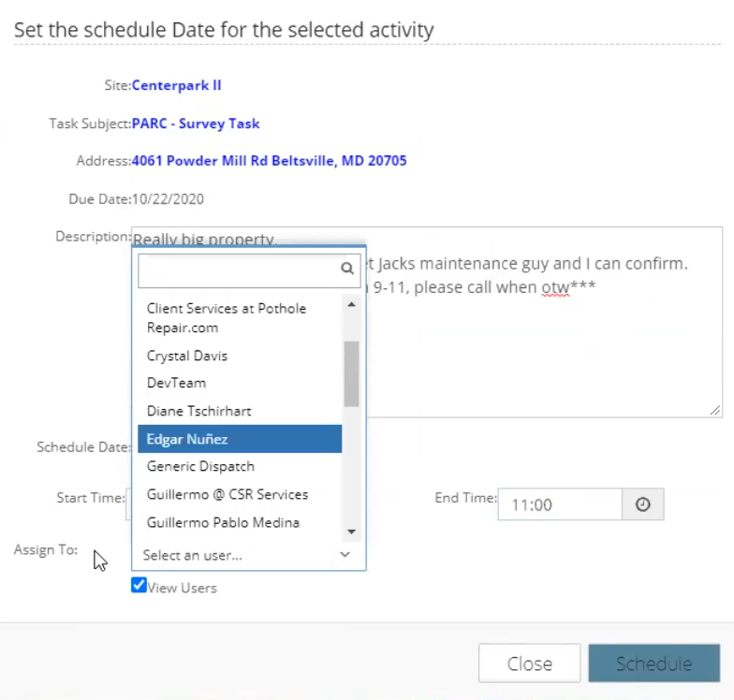Click the PARC - Survey Task subject
The width and height of the screenshot is (734, 700).
tap(196, 124)
